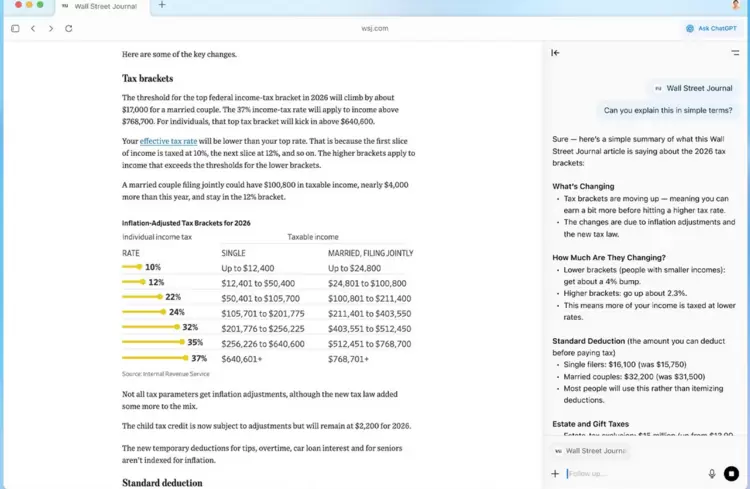Go back to the previous page
750x489 pixels.
[33, 28]
